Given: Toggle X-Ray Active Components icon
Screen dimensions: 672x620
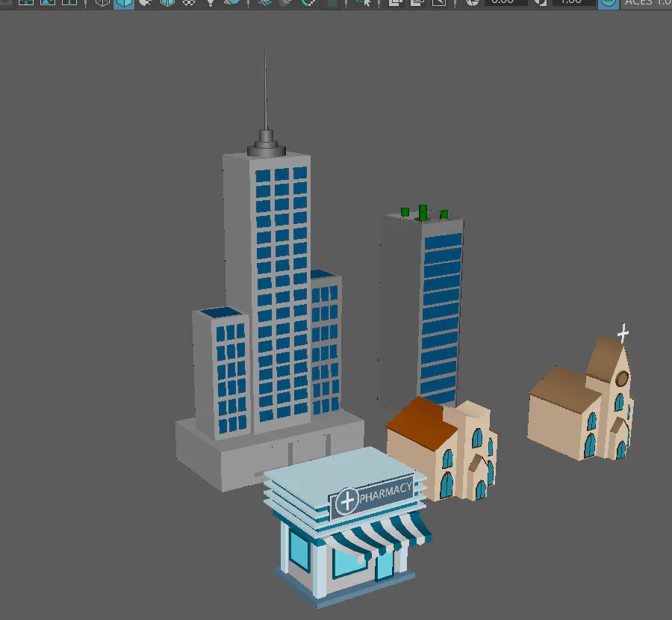Looking at the screenshot, I should point(417,2).
